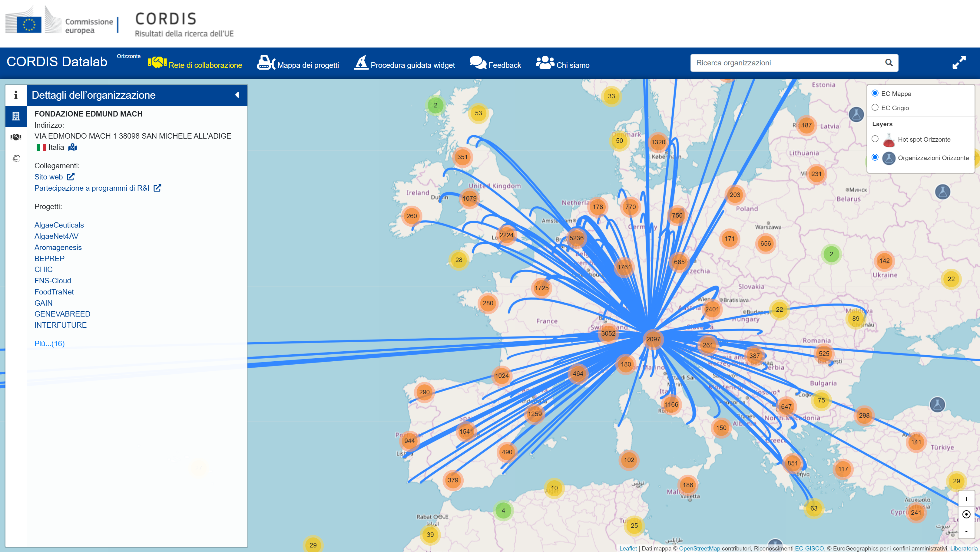
Task: Open the Aromagenesis project link
Action: [x=58, y=248]
